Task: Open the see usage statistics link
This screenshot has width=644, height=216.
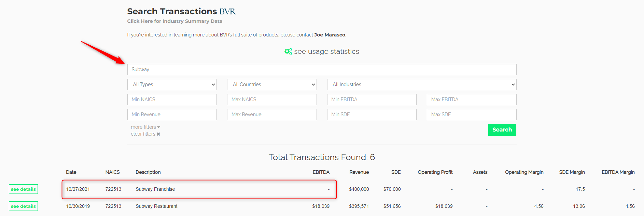Action: click(326, 51)
